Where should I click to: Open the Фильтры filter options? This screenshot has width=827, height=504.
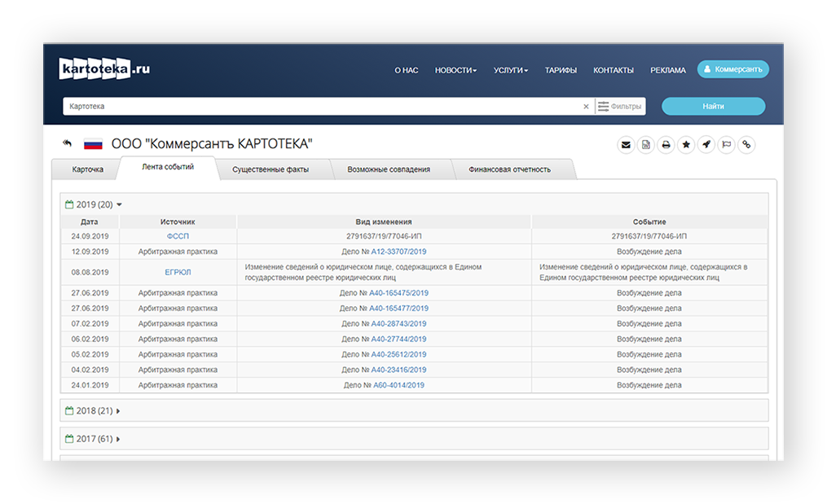[x=620, y=107]
